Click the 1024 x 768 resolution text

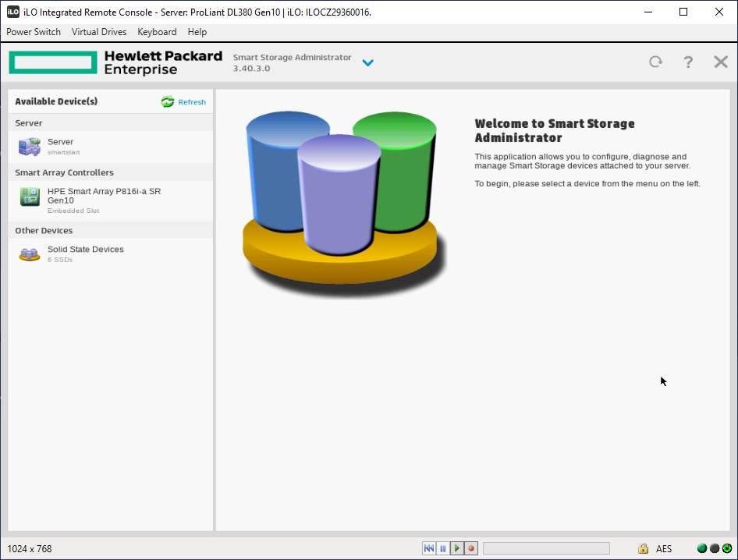click(30, 549)
